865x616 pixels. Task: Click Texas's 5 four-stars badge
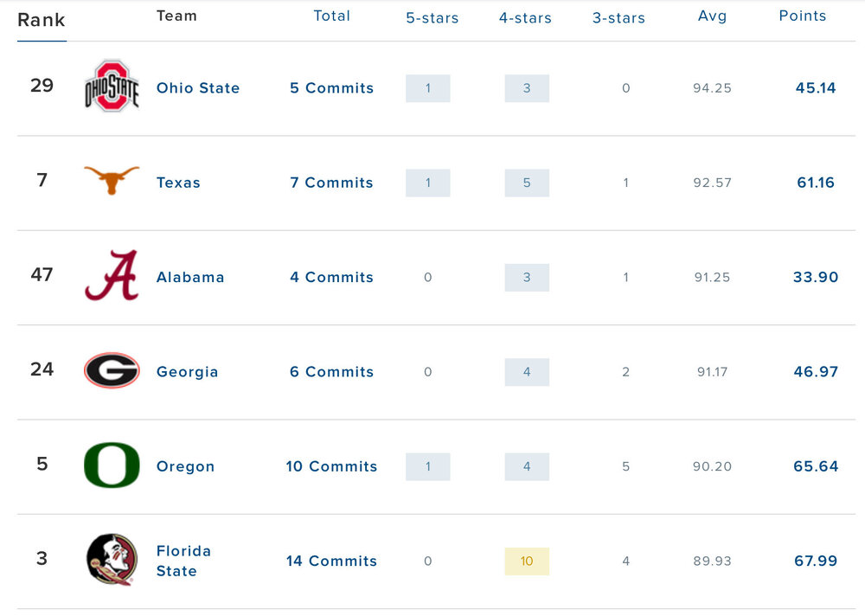click(x=527, y=183)
